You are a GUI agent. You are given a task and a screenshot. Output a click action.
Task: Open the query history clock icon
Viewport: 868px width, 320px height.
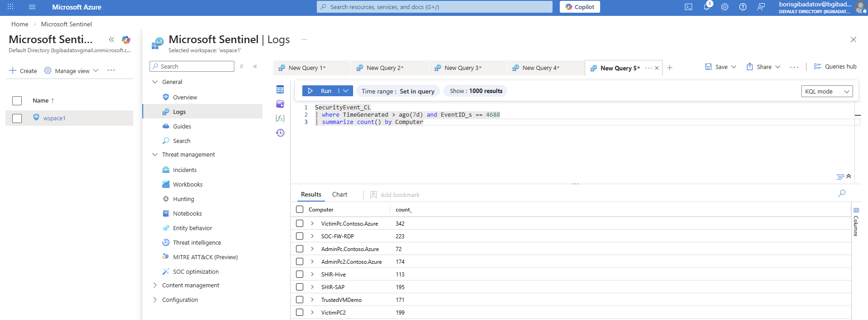[x=280, y=133]
